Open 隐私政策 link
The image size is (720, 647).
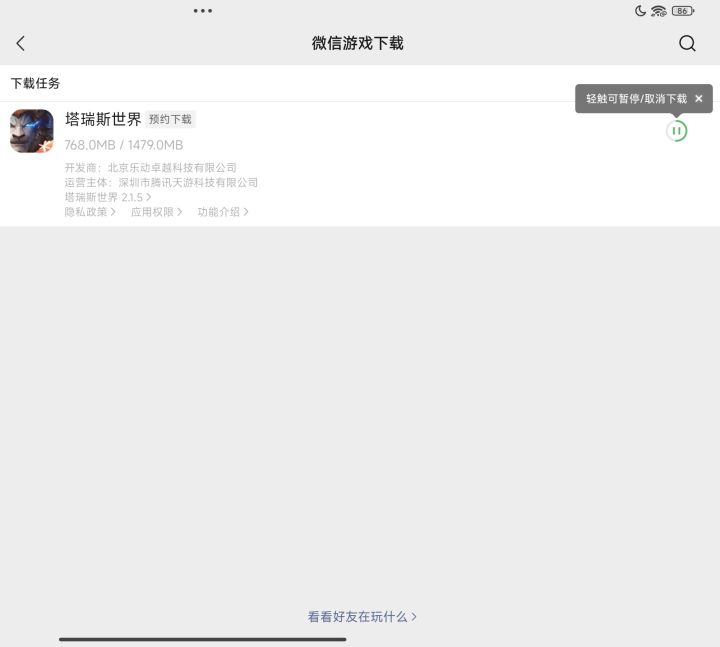(90, 212)
